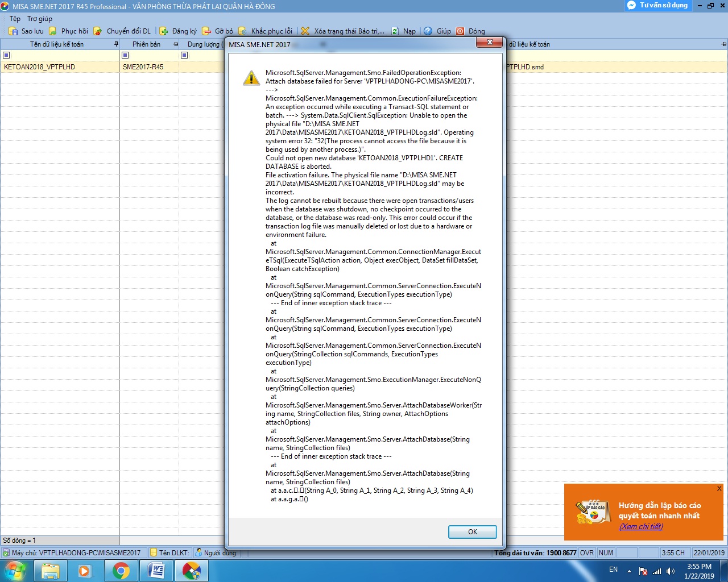Open Microsoft Word from taskbar
Viewport: 728px width, 582px height.
click(x=156, y=571)
